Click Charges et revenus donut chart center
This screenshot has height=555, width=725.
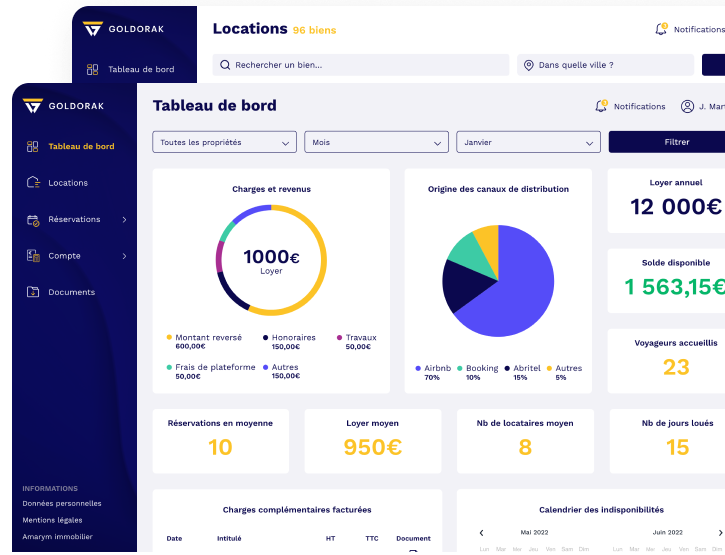[271, 260]
